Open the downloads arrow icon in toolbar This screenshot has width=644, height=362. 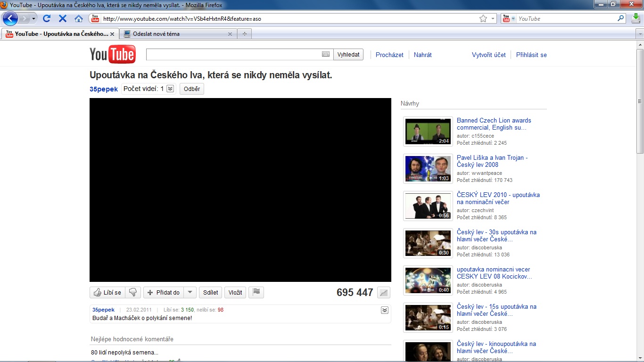tap(636, 19)
